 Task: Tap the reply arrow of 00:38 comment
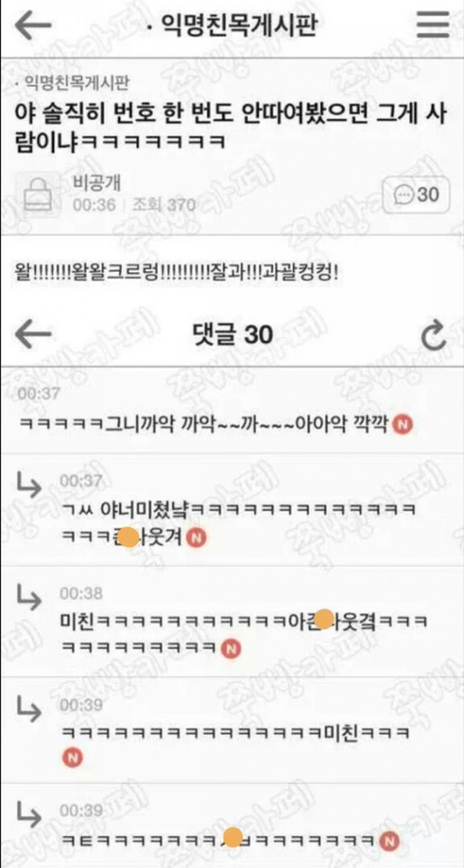pos(28,599)
